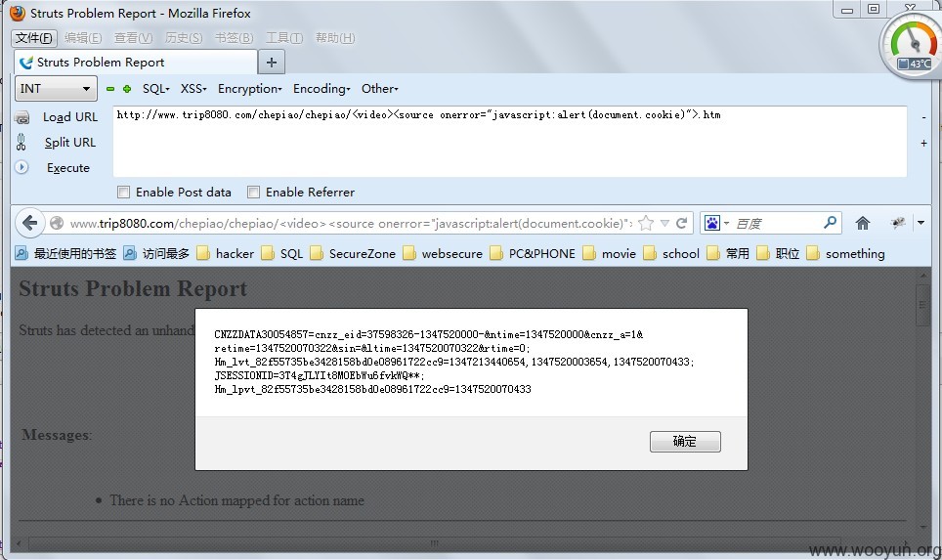The height and width of the screenshot is (560, 942).
Task: Click the Split URL icon
Action: pos(21,143)
